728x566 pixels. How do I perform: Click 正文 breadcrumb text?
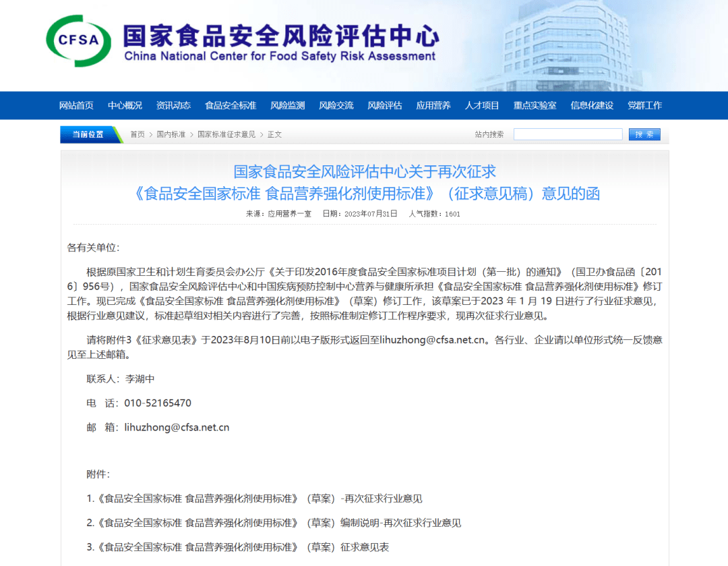pyautogui.click(x=274, y=134)
